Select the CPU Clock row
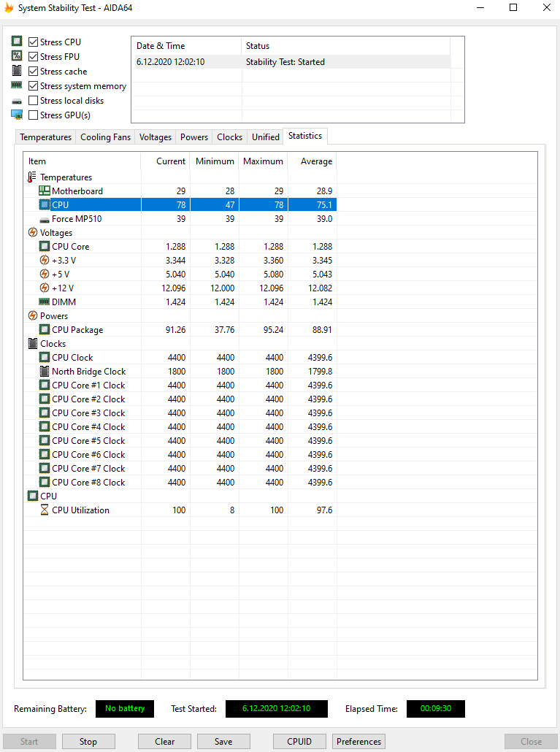 point(180,358)
